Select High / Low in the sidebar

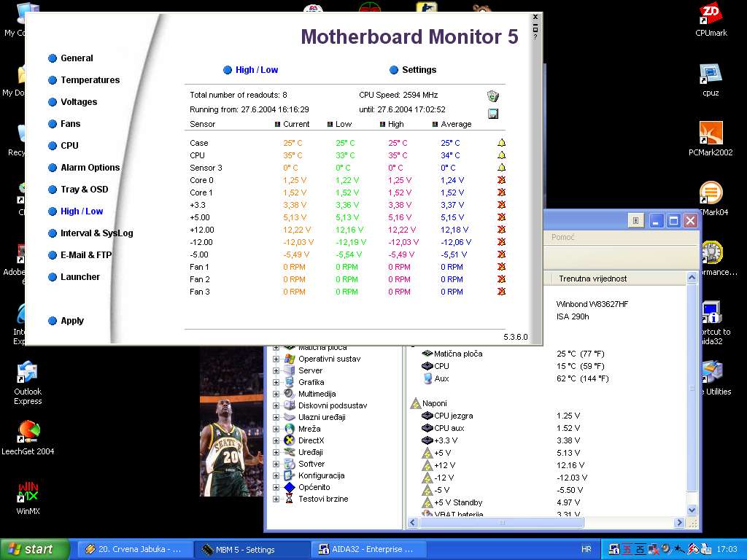[x=75, y=211]
